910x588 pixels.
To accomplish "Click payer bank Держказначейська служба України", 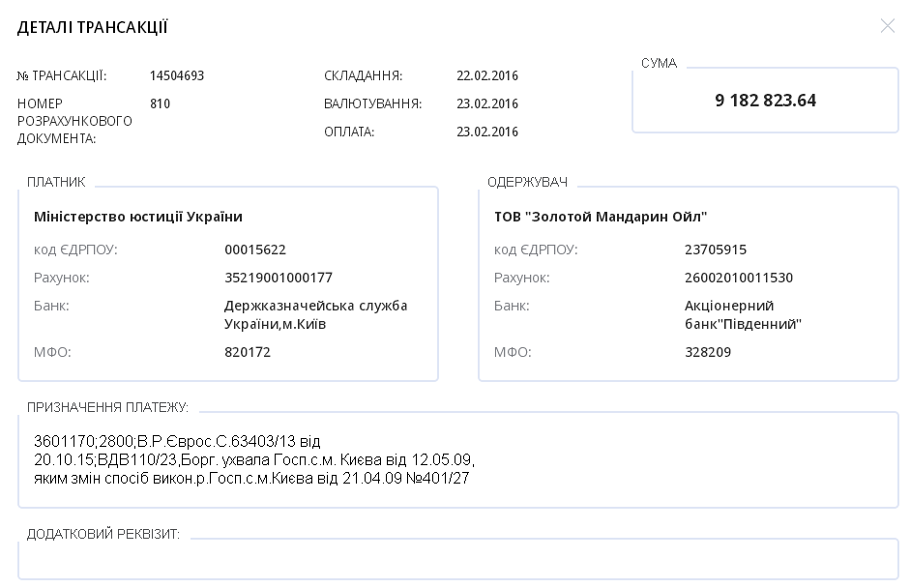I will pos(315,314).
